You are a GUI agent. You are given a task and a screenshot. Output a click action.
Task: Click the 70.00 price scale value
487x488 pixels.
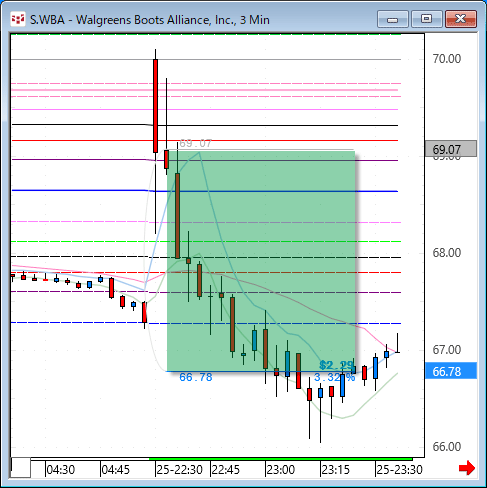click(x=447, y=59)
